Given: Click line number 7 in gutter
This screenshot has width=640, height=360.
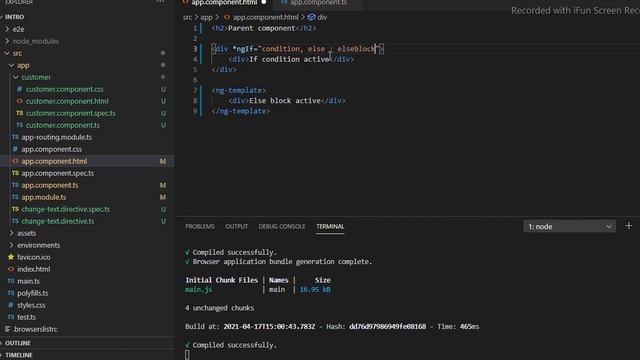Looking at the screenshot, I should click(x=195, y=90).
